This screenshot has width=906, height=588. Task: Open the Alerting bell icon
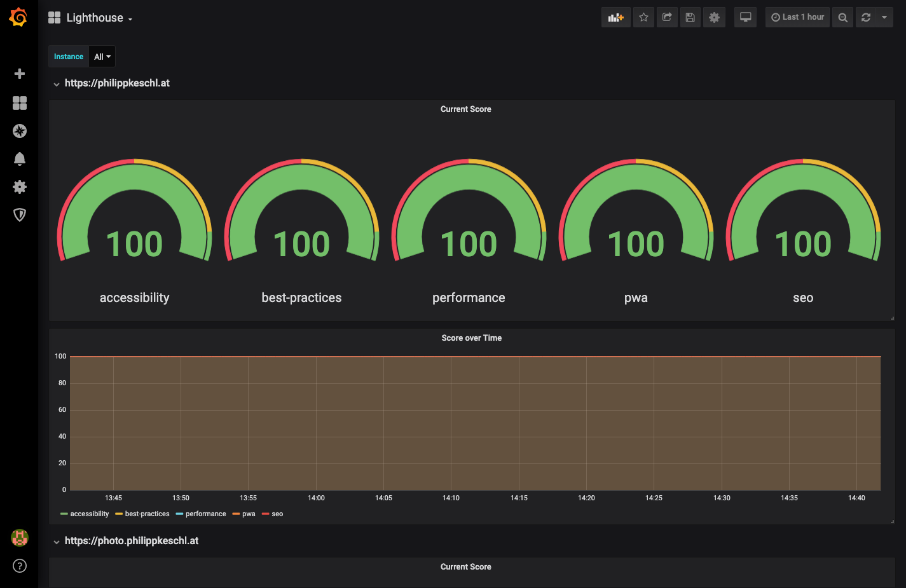(x=20, y=159)
